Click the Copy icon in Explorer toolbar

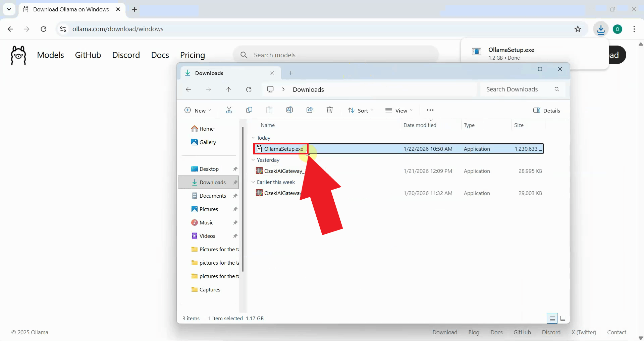point(249,110)
